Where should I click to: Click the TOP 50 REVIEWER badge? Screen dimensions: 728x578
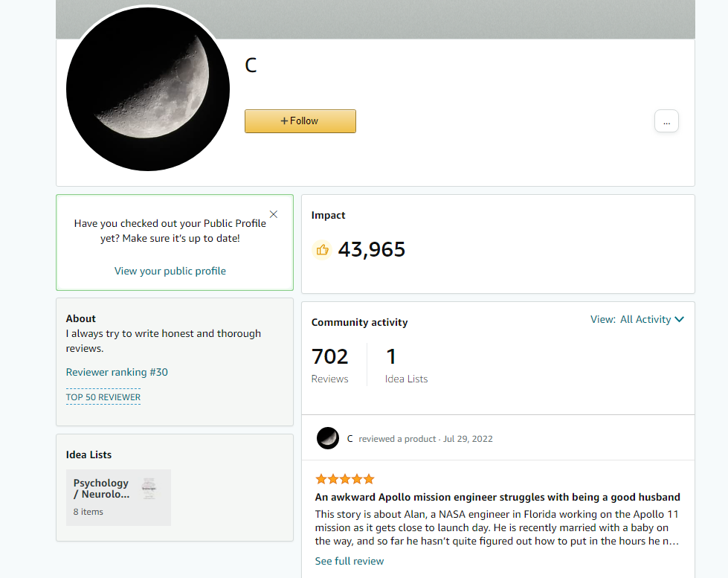click(103, 397)
